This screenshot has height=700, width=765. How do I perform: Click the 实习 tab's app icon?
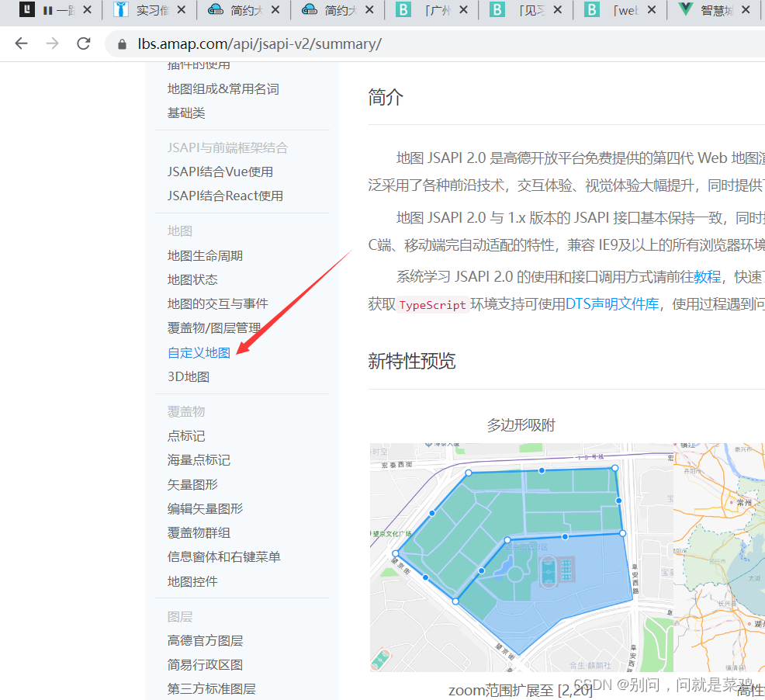coord(120,10)
